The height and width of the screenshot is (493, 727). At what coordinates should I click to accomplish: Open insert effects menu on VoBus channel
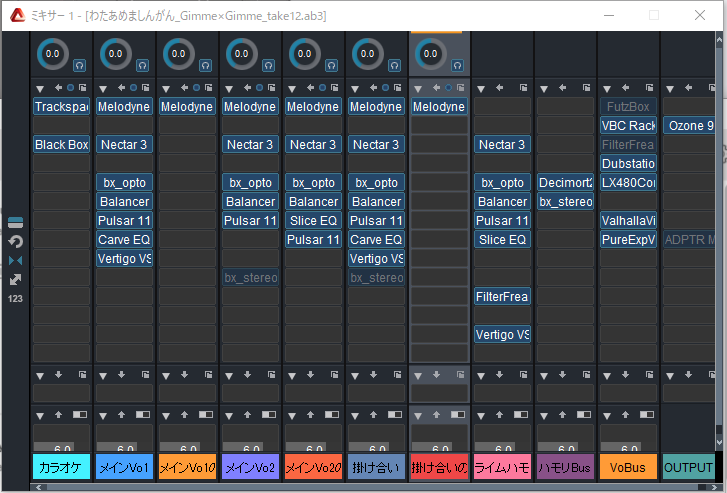pyautogui.click(x=607, y=89)
